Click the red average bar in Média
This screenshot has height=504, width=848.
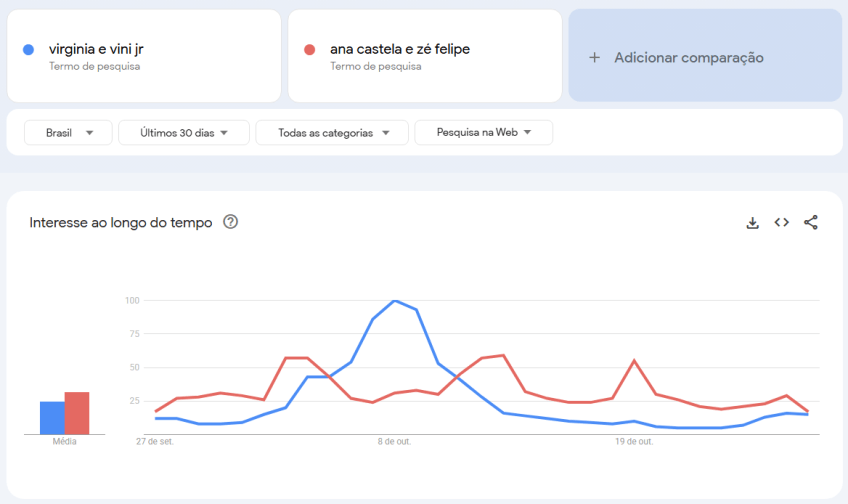pyautogui.click(x=77, y=413)
